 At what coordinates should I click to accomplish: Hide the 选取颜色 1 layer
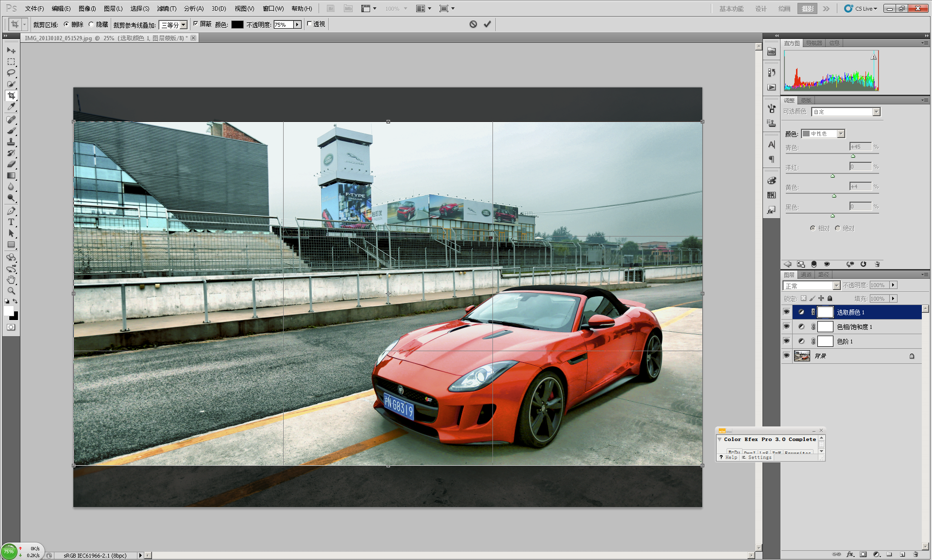(786, 312)
